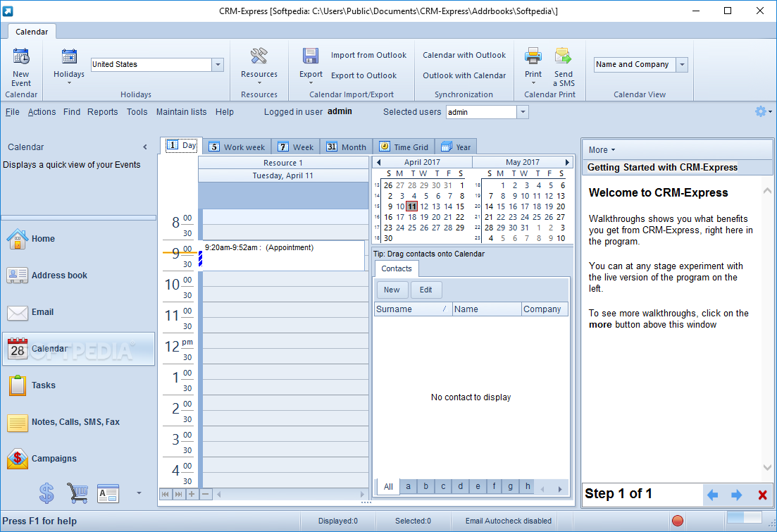Open the Resources tools icon
Image resolution: width=777 pixels, height=532 pixels.
(259, 57)
